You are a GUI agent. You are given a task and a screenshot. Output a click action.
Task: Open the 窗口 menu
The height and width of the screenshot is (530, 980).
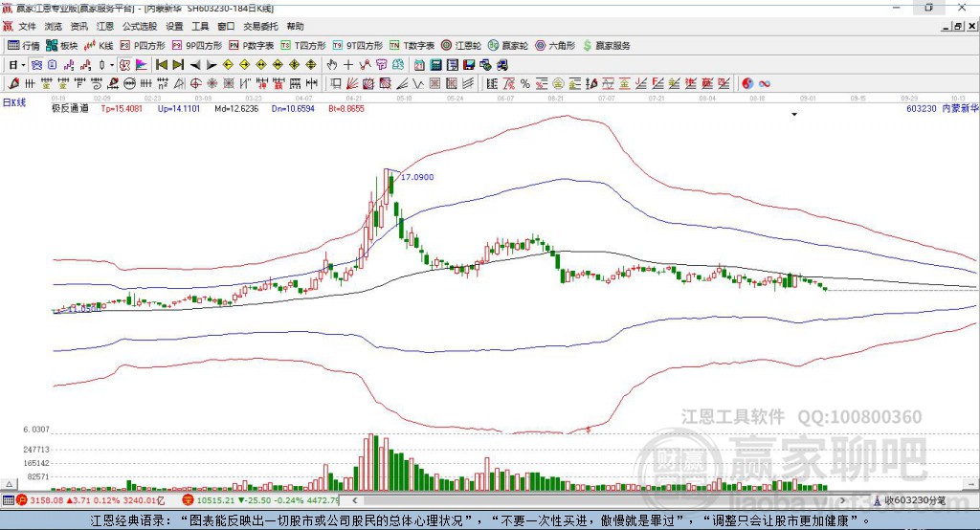(226, 26)
